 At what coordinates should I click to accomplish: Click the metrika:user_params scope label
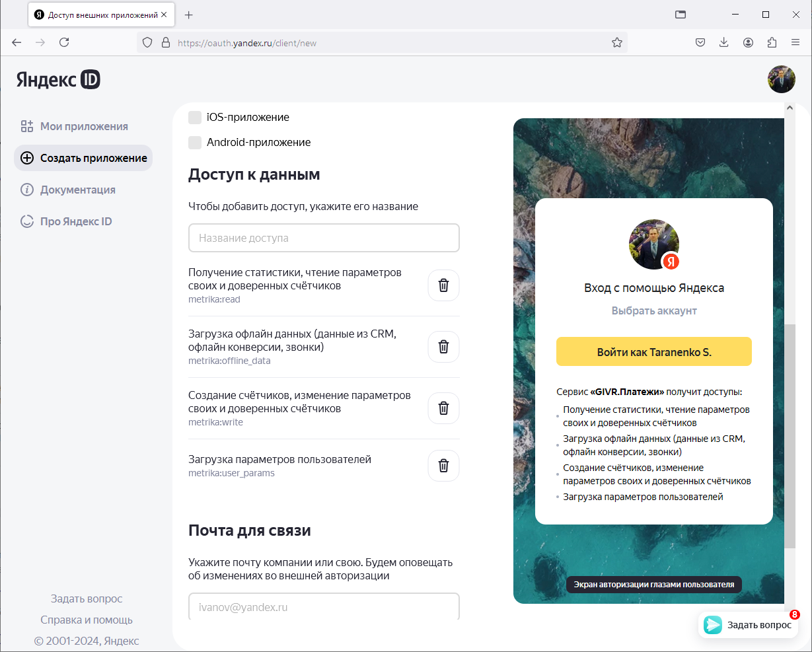[231, 473]
